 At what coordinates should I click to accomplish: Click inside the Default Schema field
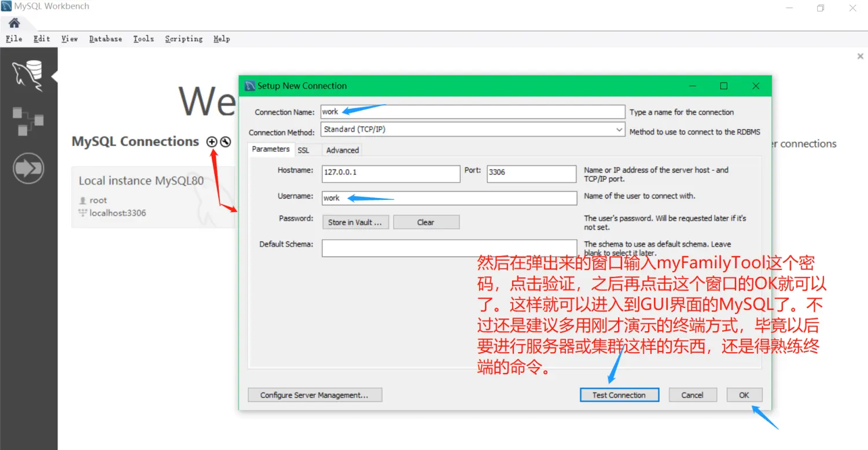tap(448, 248)
